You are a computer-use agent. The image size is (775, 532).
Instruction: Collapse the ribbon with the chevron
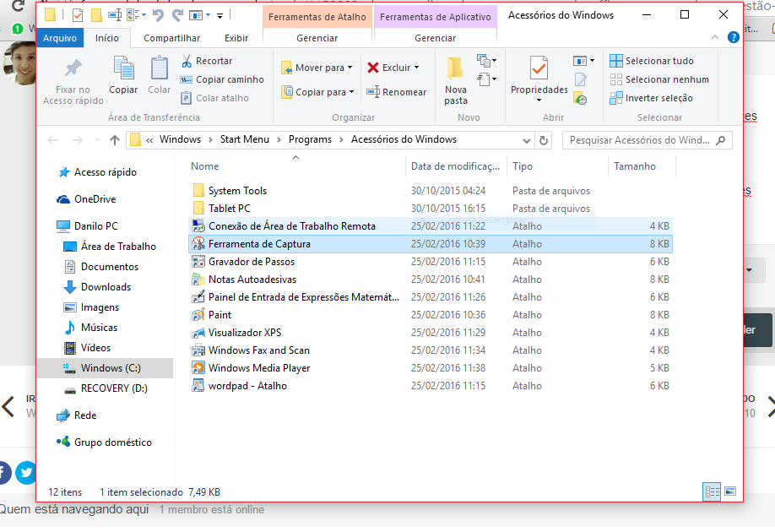[x=715, y=37]
